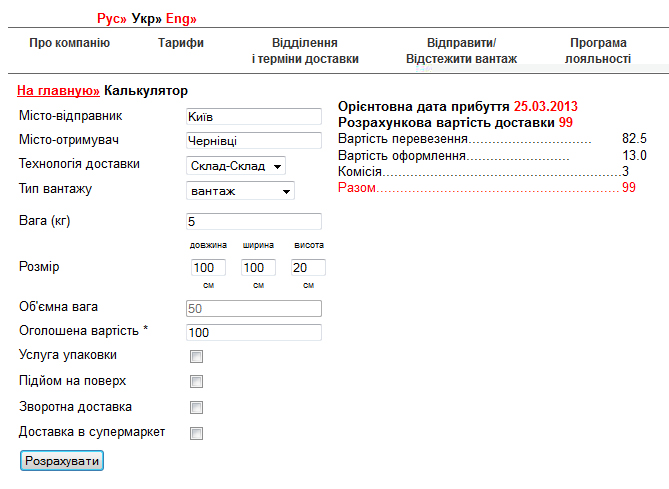This screenshot has height=489, width=669.
Task: Enable the Підйом на поверх checkbox
Action: [x=197, y=382]
